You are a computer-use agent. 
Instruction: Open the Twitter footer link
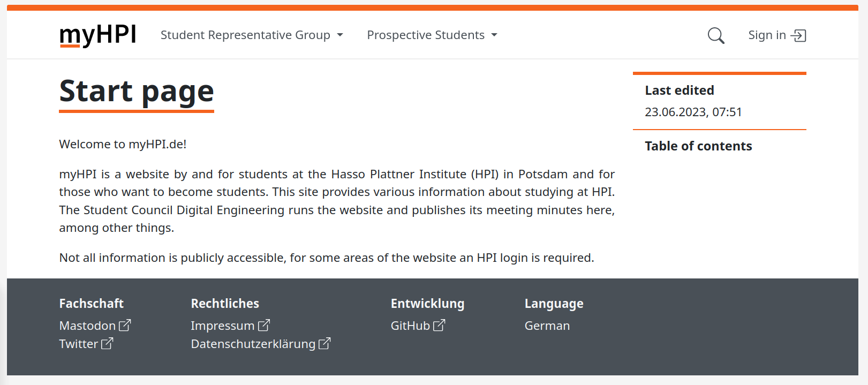pos(78,344)
